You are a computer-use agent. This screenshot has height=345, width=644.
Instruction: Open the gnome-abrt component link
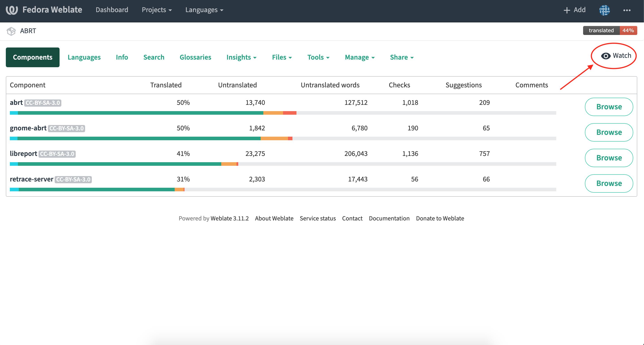(x=28, y=128)
